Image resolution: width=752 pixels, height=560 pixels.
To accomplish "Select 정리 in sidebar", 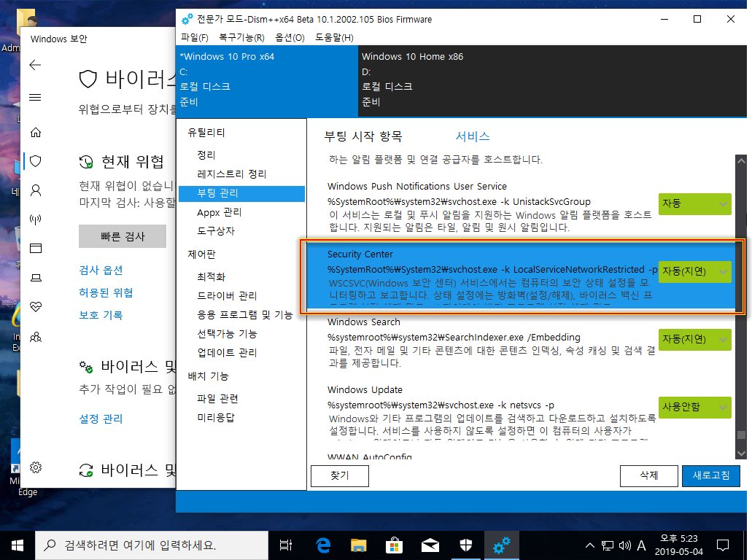I will 206,155.
